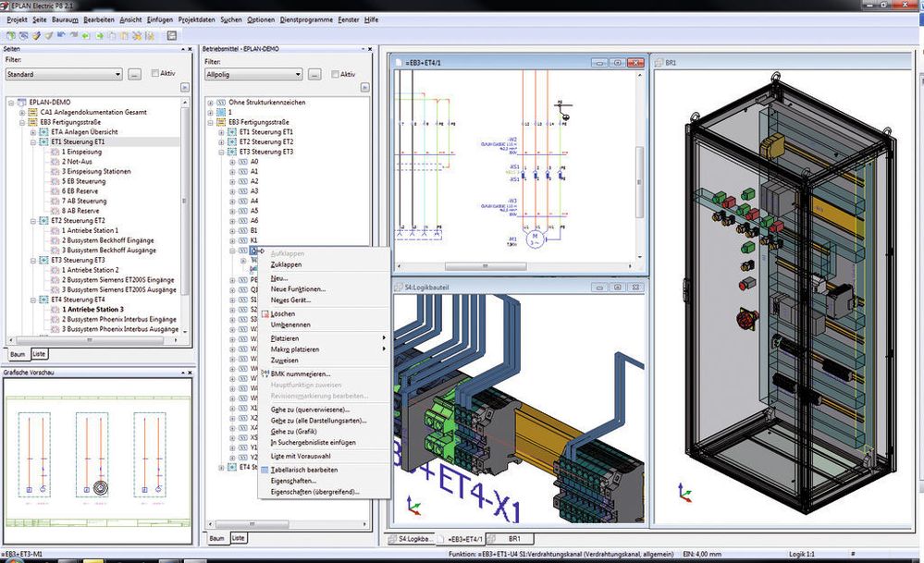The image size is (924, 563).
Task: Open the workspace layout icon at toolbar end
Action: pyautogui.click(x=171, y=35)
